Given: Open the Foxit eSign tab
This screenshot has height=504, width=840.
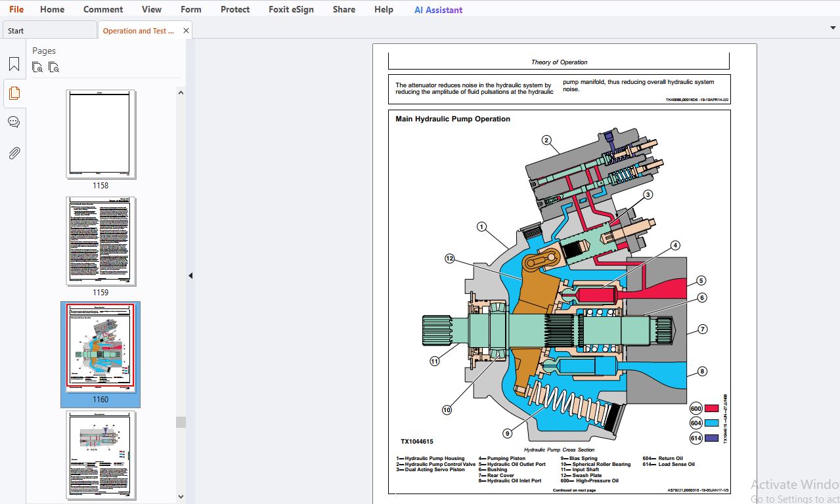Looking at the screenshot, I should click(291, 9).
